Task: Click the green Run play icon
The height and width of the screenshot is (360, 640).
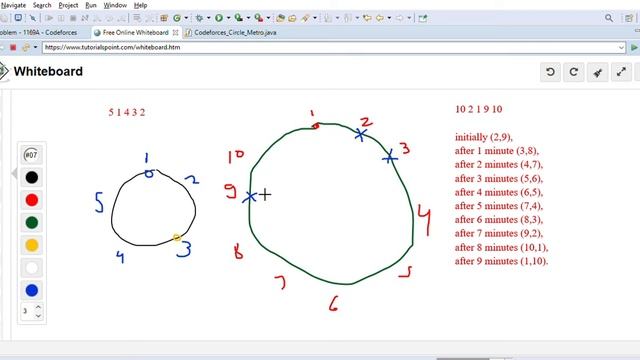Action: click(x=219, y=18)
